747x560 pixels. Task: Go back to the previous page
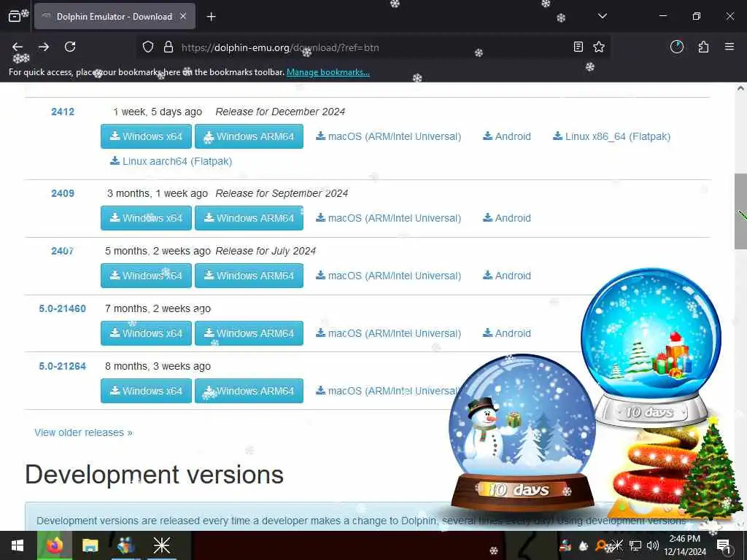click(x=18, y=47)
